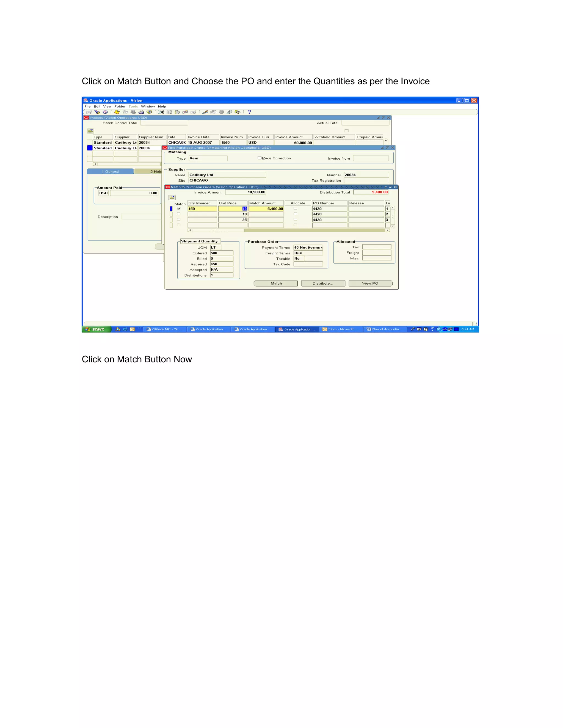This screenshot has width=563, height=728.
Task: Click Invoice Date 15-AUG-2007 cell
Action: point(203,143)
